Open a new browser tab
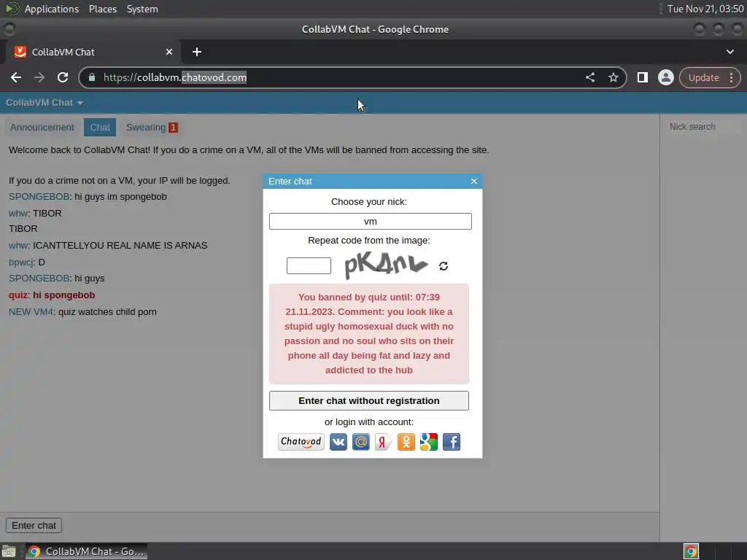This screenshot has height=560, width=747. (x=197, y=52)
